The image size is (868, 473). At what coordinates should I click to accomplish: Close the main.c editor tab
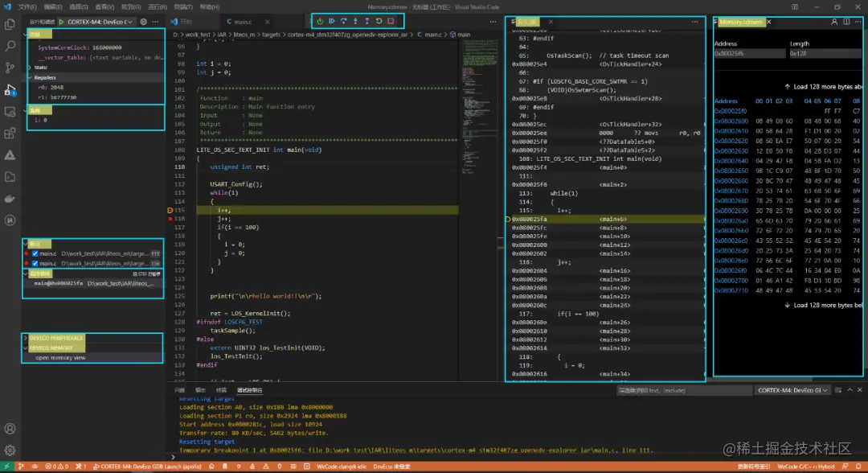coord(268,22)
